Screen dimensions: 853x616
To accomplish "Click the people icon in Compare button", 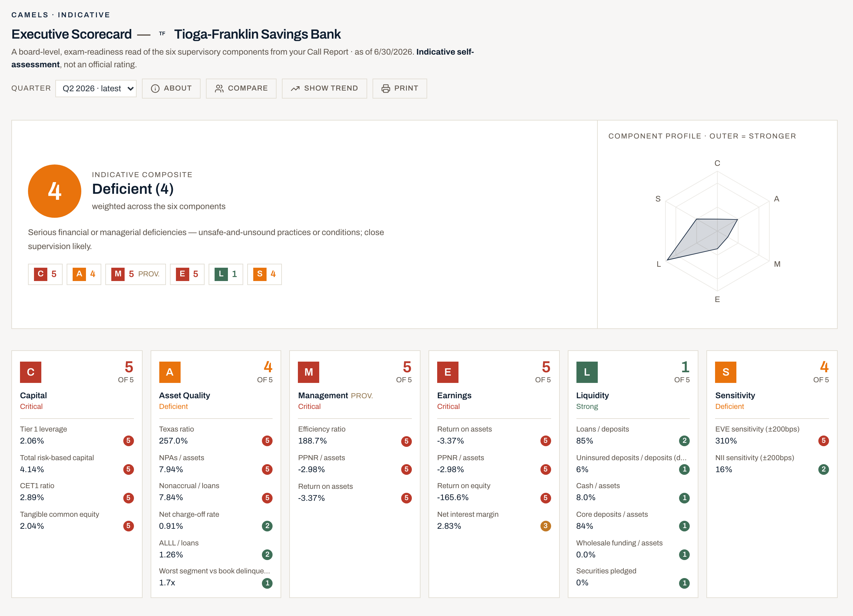I will [219, 88].
